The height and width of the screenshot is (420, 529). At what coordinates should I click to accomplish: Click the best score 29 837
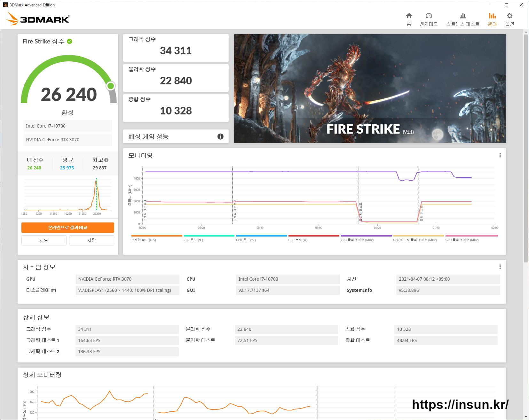pos(100,168)
